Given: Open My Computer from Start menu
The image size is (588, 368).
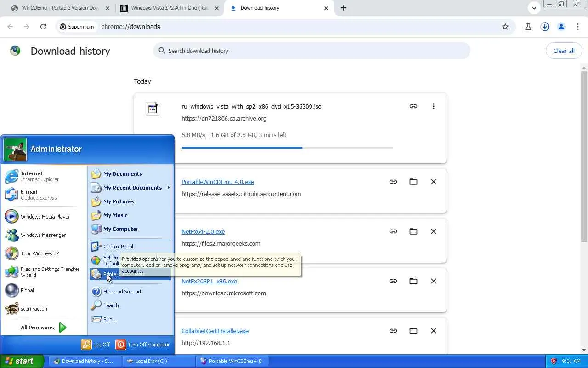Looking at the screenshot, I should point(130,229).
